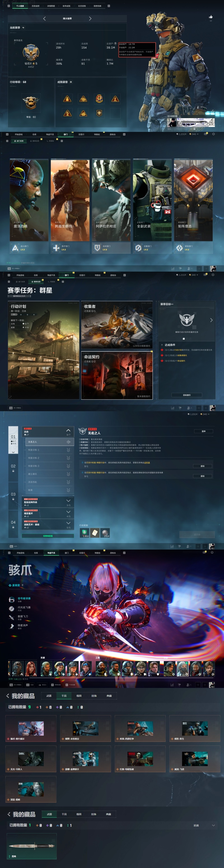Click the 信号破译器 skill icon
The width and height of the screenshot is (224, 868).
11,599
